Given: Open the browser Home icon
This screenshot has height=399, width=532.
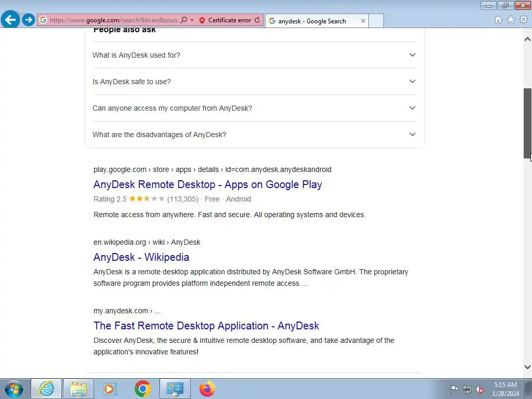Looking at the screenshot, I should [498, 20].
